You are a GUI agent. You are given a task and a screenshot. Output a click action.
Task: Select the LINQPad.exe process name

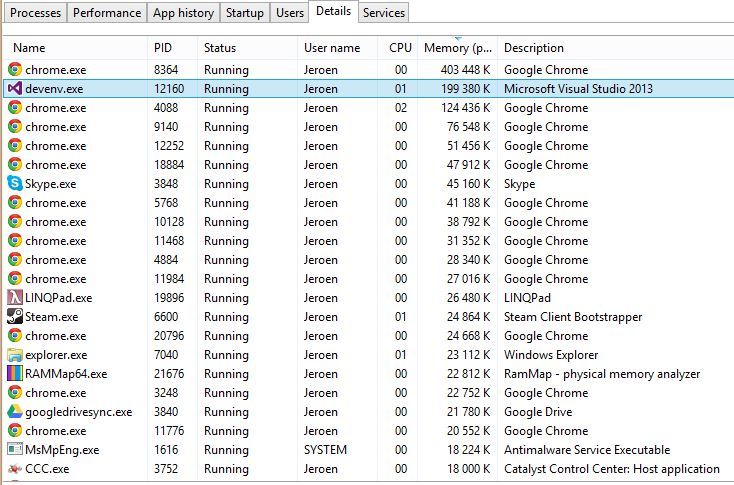(x=59, y=298)
